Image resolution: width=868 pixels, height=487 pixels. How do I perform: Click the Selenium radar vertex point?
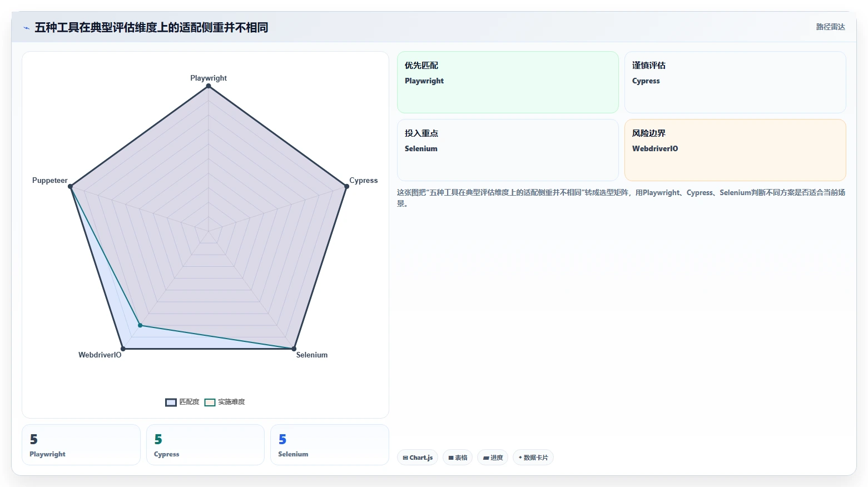[x=294, y=349]
